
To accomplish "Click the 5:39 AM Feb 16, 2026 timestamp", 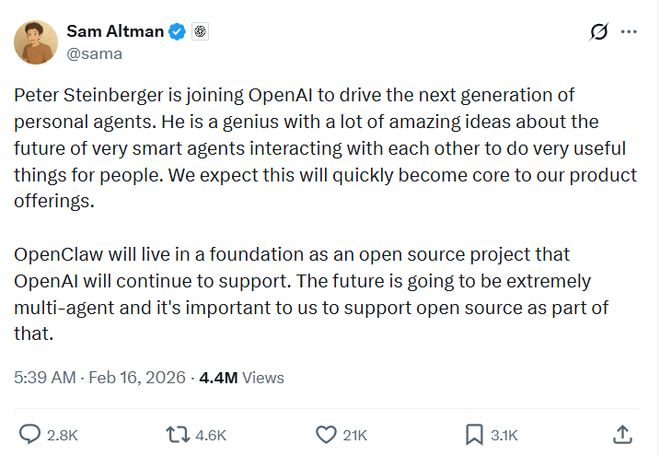I will pos(100,378).
